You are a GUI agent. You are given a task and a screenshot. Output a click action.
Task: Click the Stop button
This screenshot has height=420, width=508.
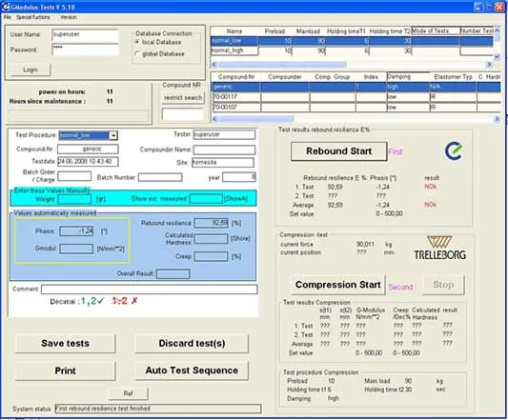(x=443, y=285)
